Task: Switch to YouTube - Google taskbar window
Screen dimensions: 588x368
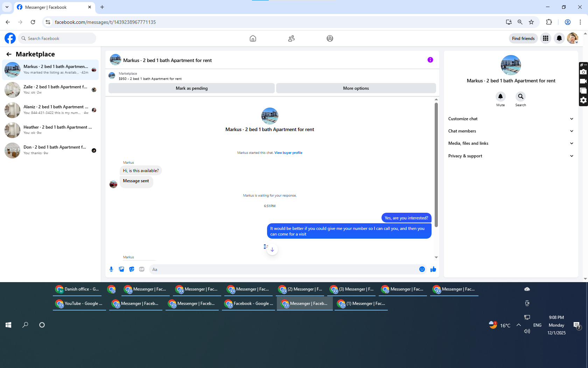Action: pos(79,304)
